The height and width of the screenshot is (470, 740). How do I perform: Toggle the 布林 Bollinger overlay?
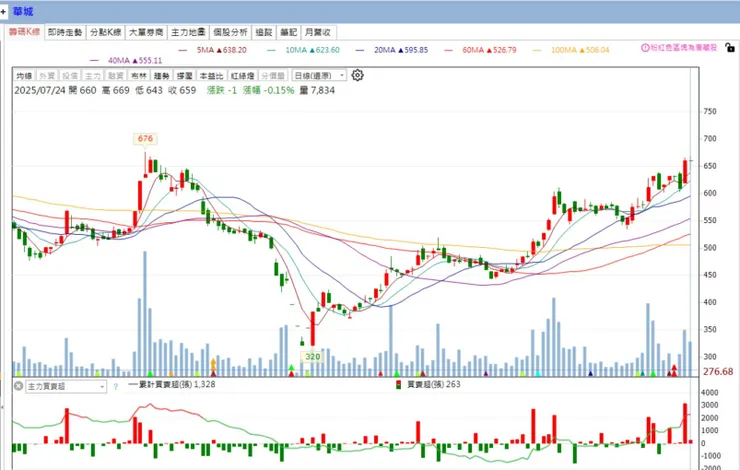click(x=139, y=76)
